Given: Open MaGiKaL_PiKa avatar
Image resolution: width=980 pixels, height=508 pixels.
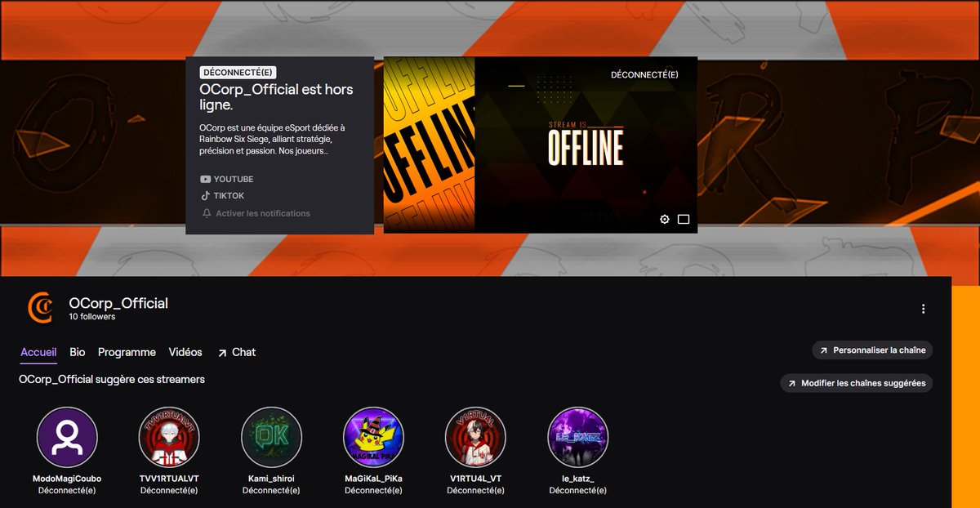Looking at the screenshot, I should point(373,437).
